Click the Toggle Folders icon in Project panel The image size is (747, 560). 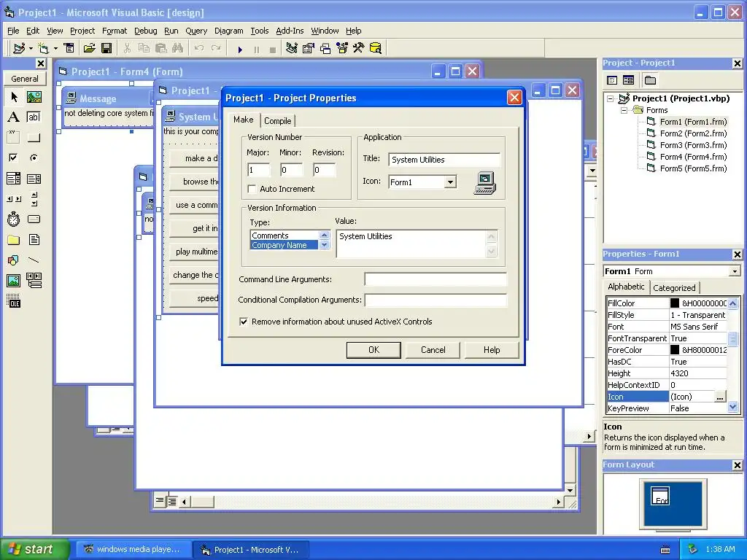pos(650,80)
